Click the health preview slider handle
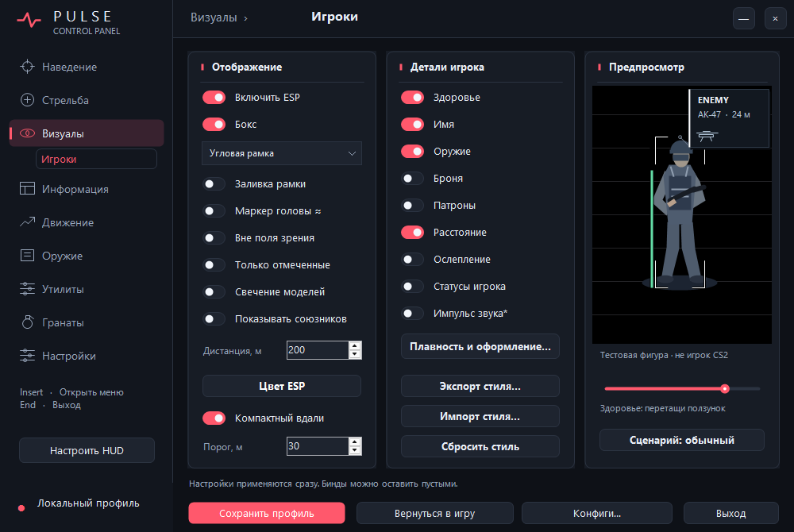 point(725,388)
